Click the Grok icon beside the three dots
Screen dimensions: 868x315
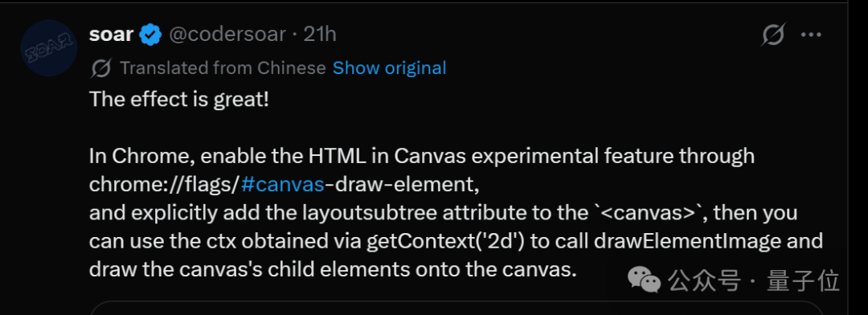click(773, 35)
